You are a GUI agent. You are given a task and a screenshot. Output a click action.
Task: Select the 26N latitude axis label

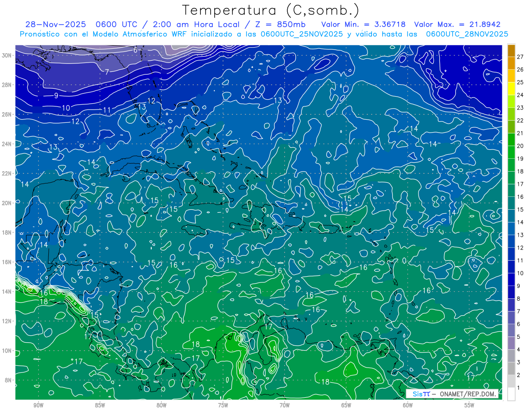[7, 114]
